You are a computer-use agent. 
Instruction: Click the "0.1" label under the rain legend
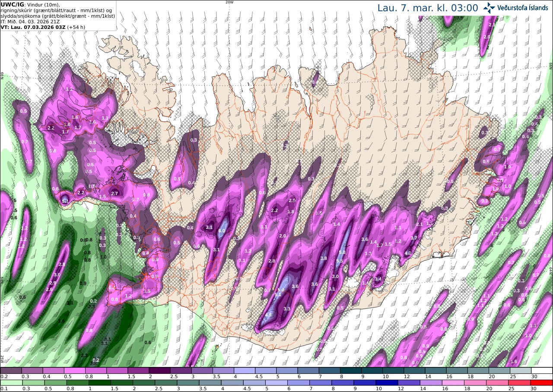click(x=3, y=389)
